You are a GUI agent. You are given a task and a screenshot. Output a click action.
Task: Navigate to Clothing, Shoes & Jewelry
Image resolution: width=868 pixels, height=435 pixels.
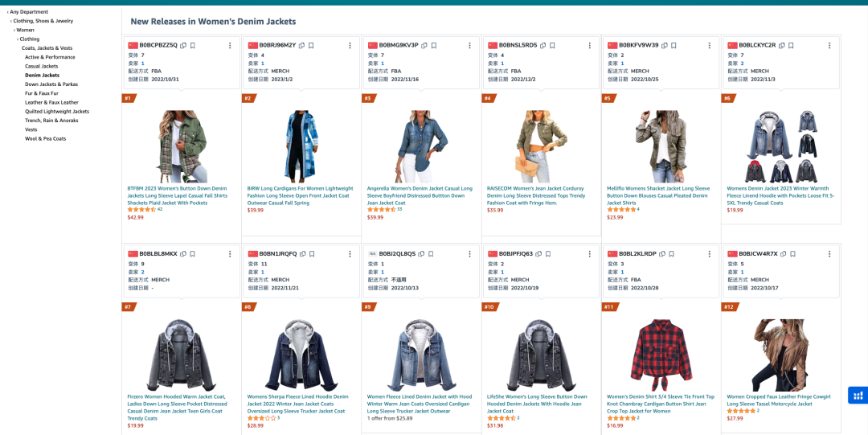pyautogui.click(x=43, y=21)
